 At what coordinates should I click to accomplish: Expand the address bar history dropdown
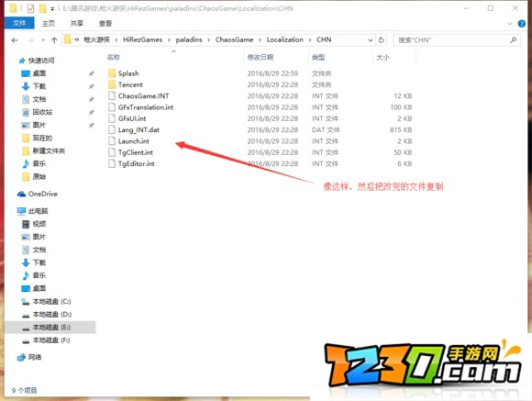(x=371, y=40)
